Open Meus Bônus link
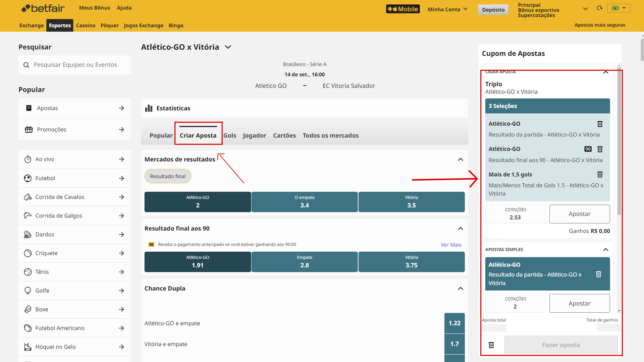This screenshot has width=644, height=362. (95, 8)
